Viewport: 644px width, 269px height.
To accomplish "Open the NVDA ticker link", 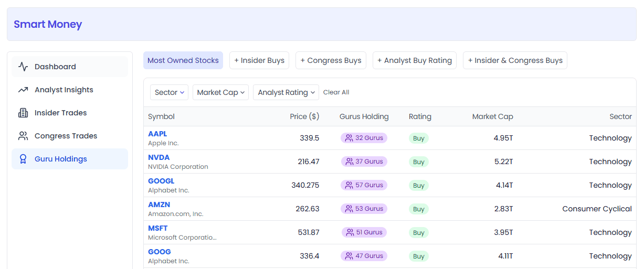I will point(159,157).
